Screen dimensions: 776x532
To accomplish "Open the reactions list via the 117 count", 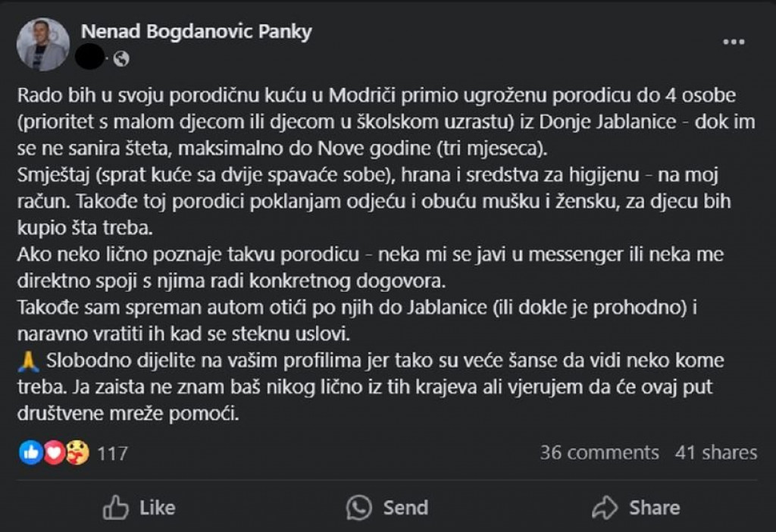I will pyautogui.click(x=111, y=453).
